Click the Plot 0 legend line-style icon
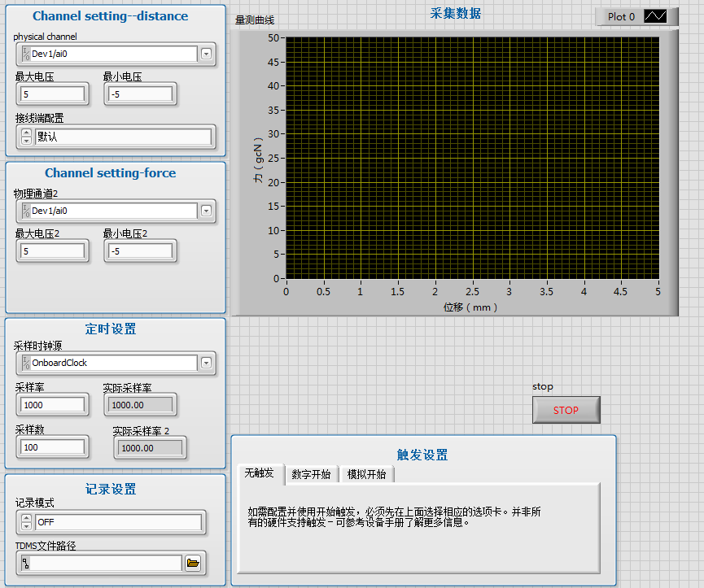Screen dimensions: 704x588 (x=655, y=16)
